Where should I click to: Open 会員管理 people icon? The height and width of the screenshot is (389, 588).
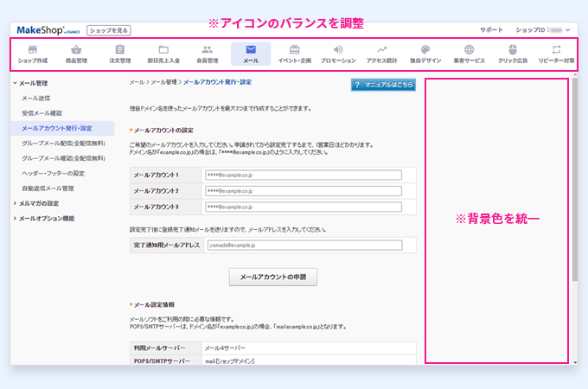coord(207,50)
